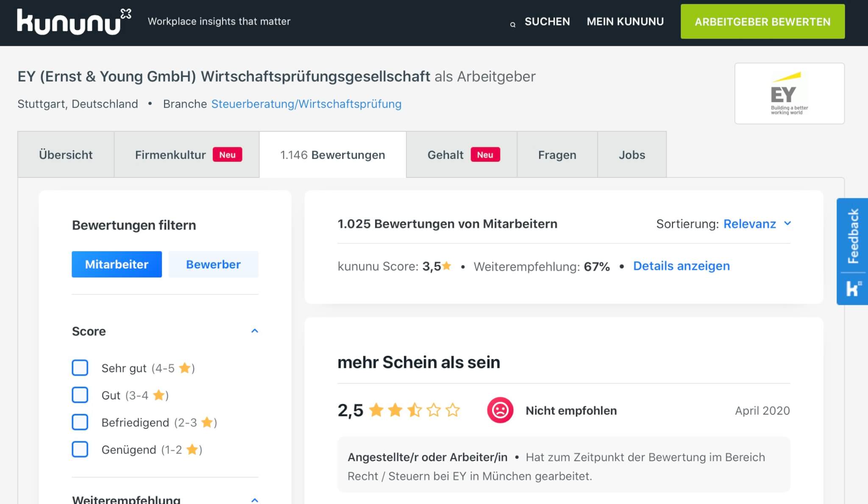Screen dimensions: 868x504
Task: Click the Nicht empfohlen label
Action: coord(571,410)
